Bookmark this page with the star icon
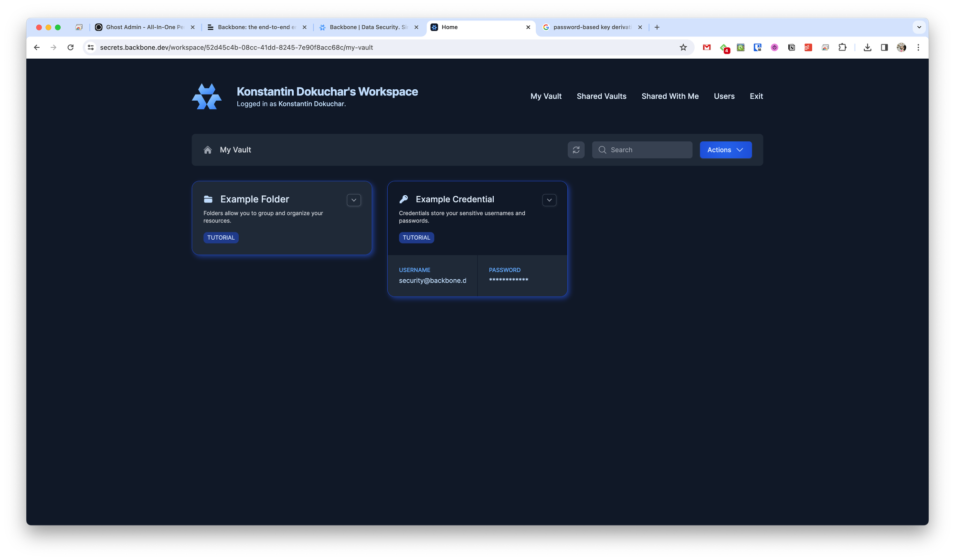 (x=683, y=47)
